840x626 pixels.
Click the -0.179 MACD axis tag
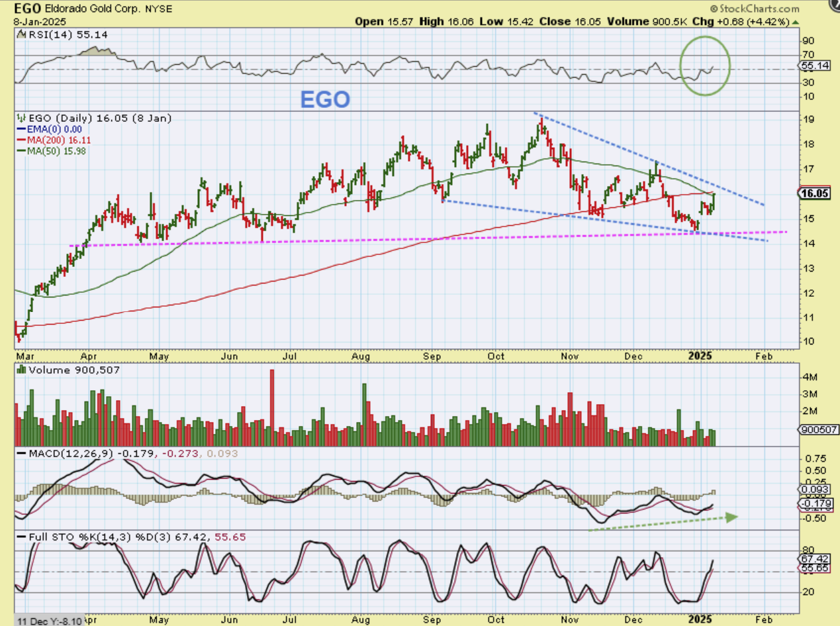(816, 503)
